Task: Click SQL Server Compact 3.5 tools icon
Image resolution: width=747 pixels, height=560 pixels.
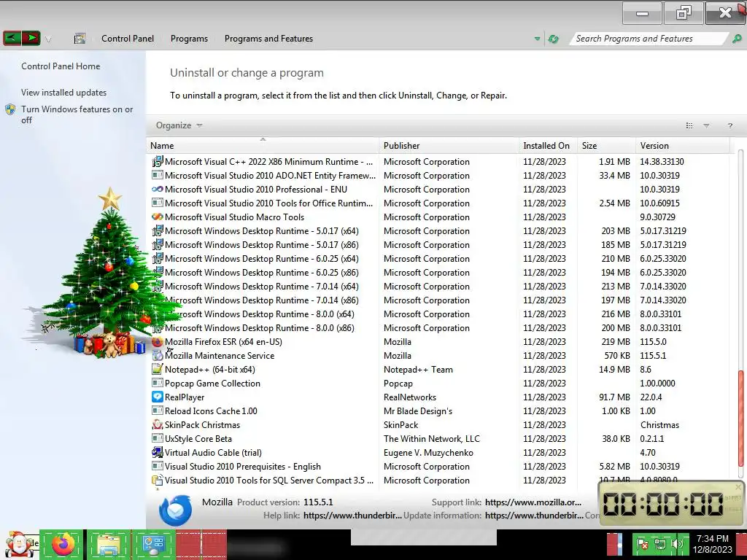Action: (x=158, y=480)
